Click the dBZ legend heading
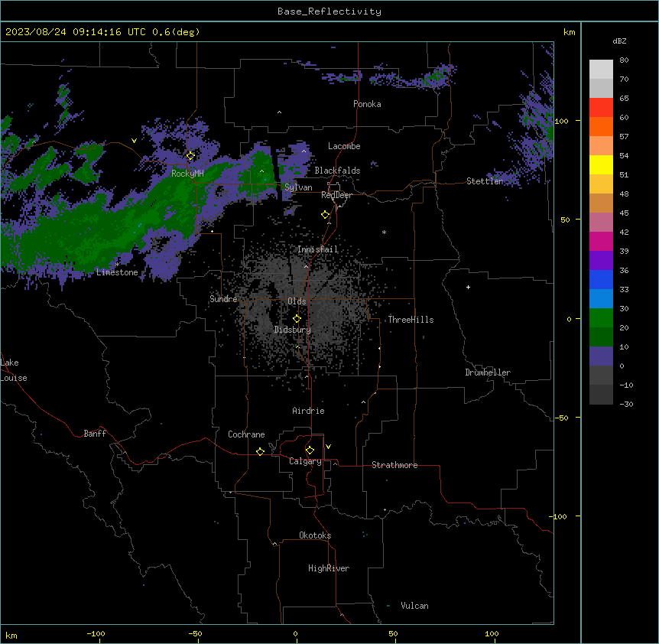 click(x=619, y=41)
